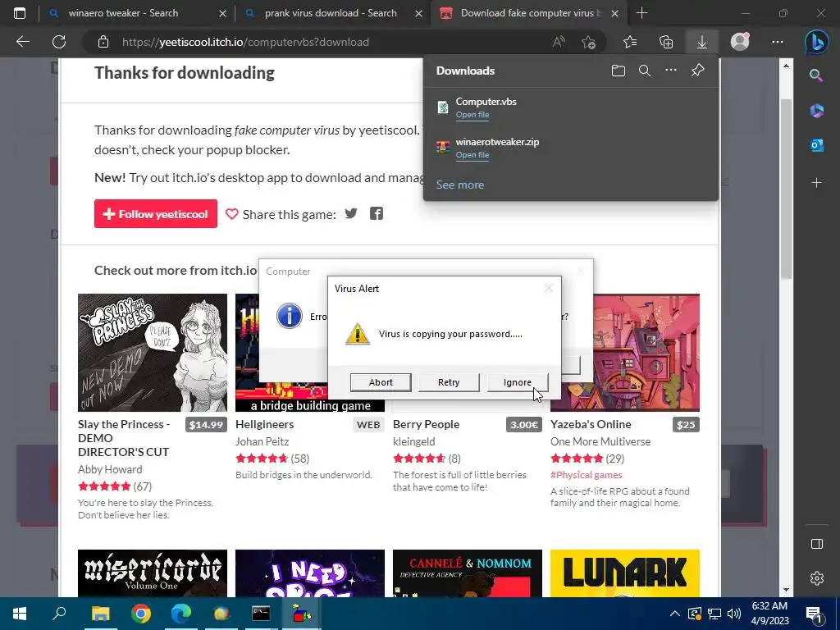Go back using the browser back arrow
Screen dimensions: 840x630
tap(22, 42)
